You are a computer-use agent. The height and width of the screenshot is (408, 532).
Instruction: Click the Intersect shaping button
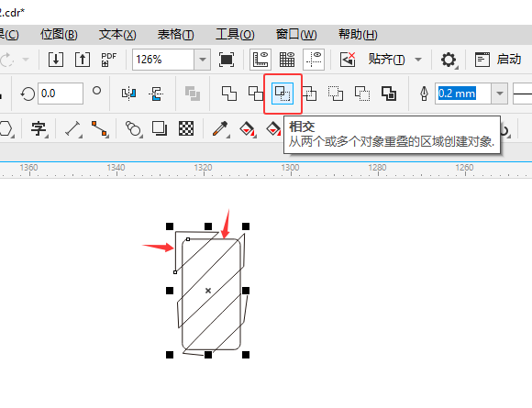[283, 94]
